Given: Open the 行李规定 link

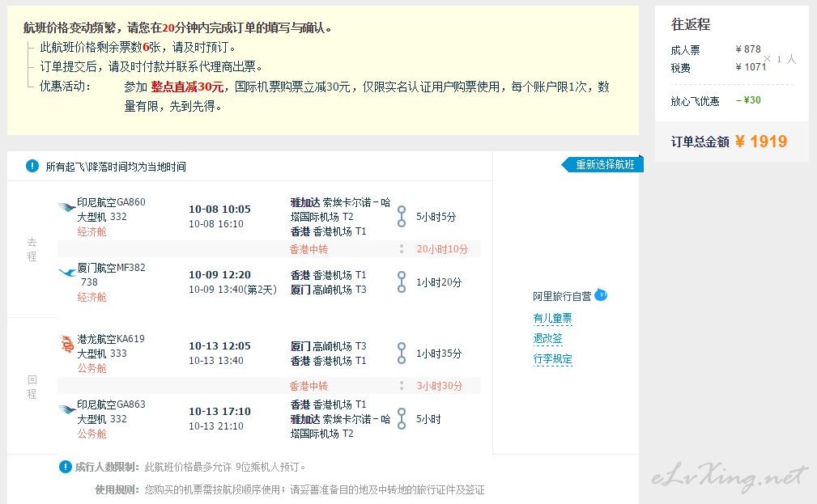Looking at the screenshot, I should [x=552, y=358].
